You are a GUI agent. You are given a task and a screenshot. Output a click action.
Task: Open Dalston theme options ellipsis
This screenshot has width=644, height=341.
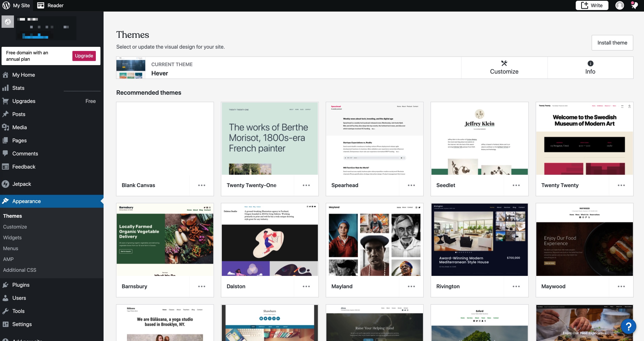click(306, 286)
